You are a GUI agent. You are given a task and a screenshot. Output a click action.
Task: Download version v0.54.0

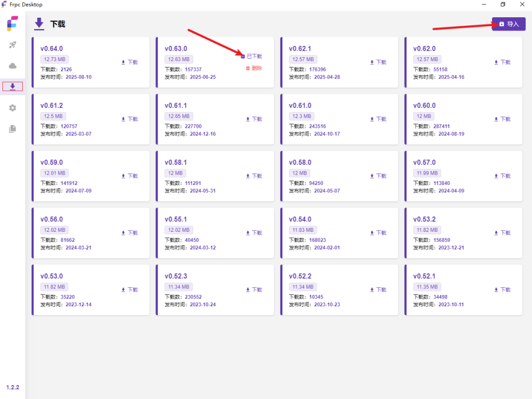[x=378, y=233]
